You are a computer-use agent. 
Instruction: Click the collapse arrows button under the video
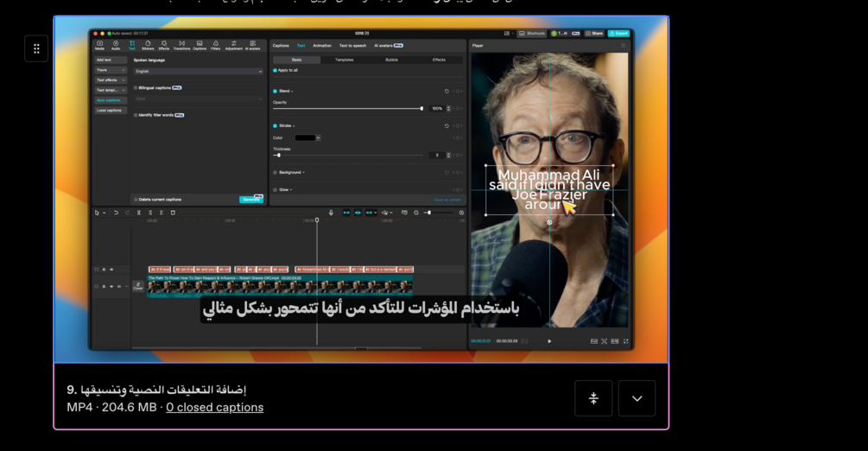593,398
